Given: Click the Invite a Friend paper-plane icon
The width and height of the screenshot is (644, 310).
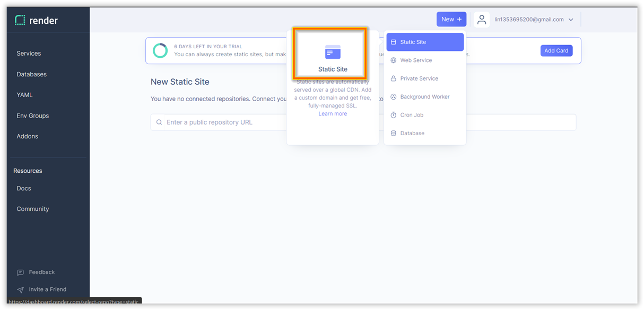Looking at the screenshot, I should pos(20,290).
